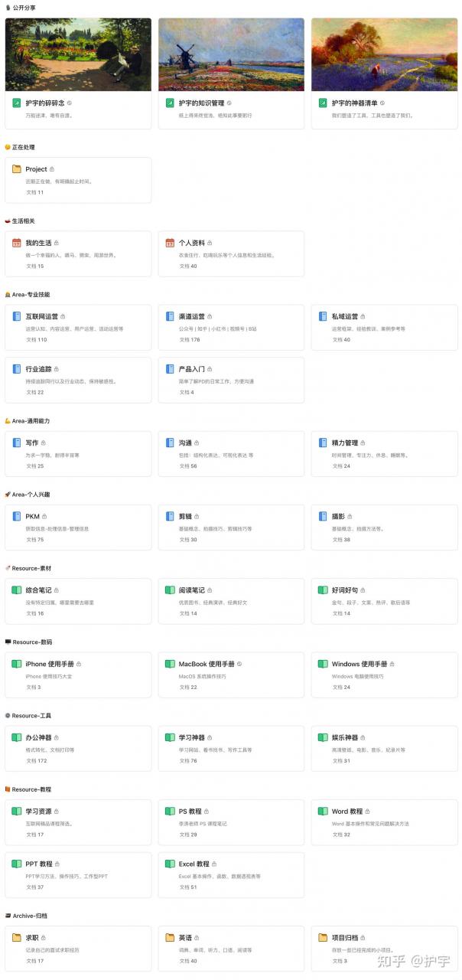Open the 娱乐神器 title
Viewport: 462px width, 980px height.
(346, 738)
